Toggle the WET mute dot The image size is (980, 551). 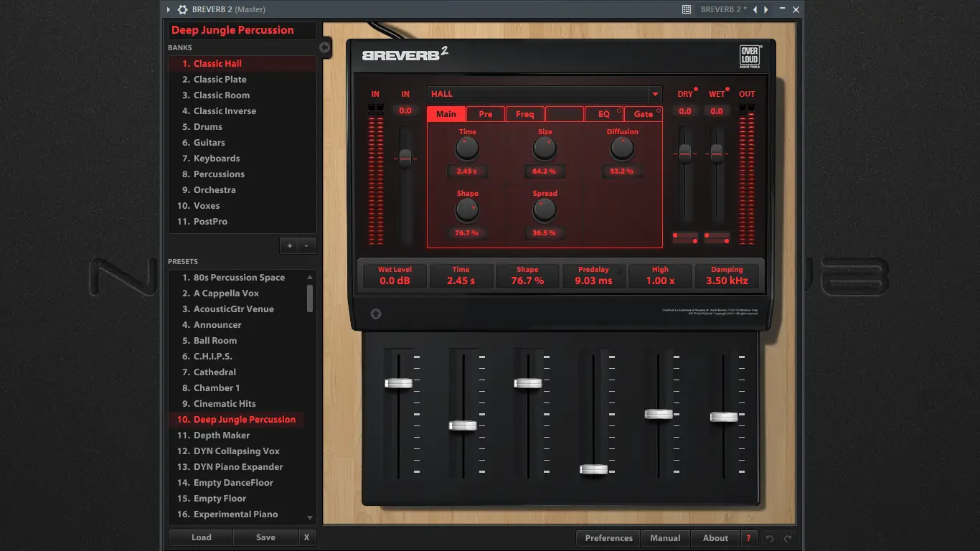coord(727,90)
